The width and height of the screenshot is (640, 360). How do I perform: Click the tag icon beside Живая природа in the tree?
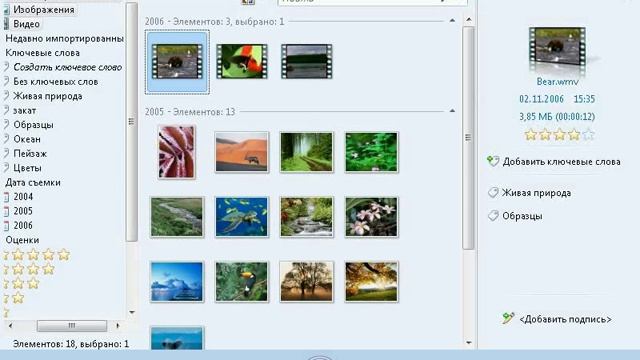[x=6, y=96]
